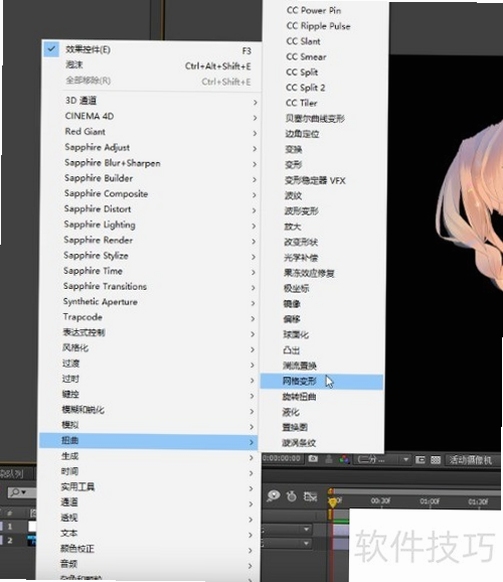Choose the CC Split 2 effect
The height and width of the screenshot is (582, 503).
click(325, 88)
